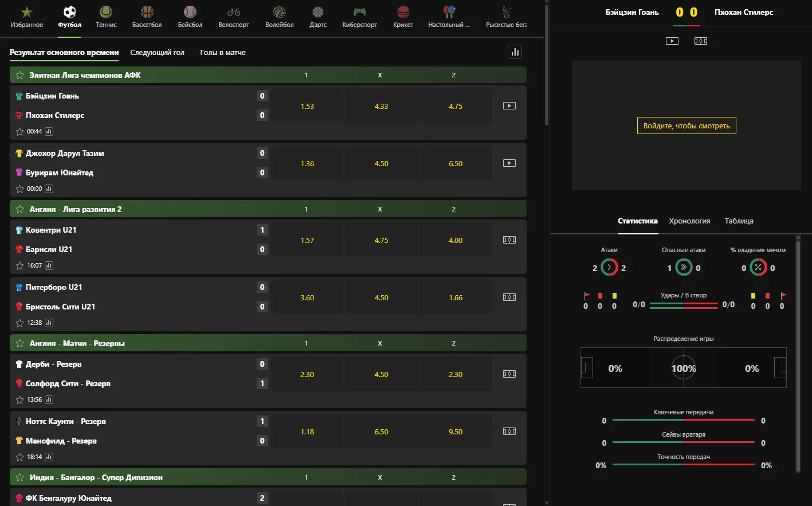
Task: Favorite the Джохор Дарул Тазим match
Action: tap(19, 189)
